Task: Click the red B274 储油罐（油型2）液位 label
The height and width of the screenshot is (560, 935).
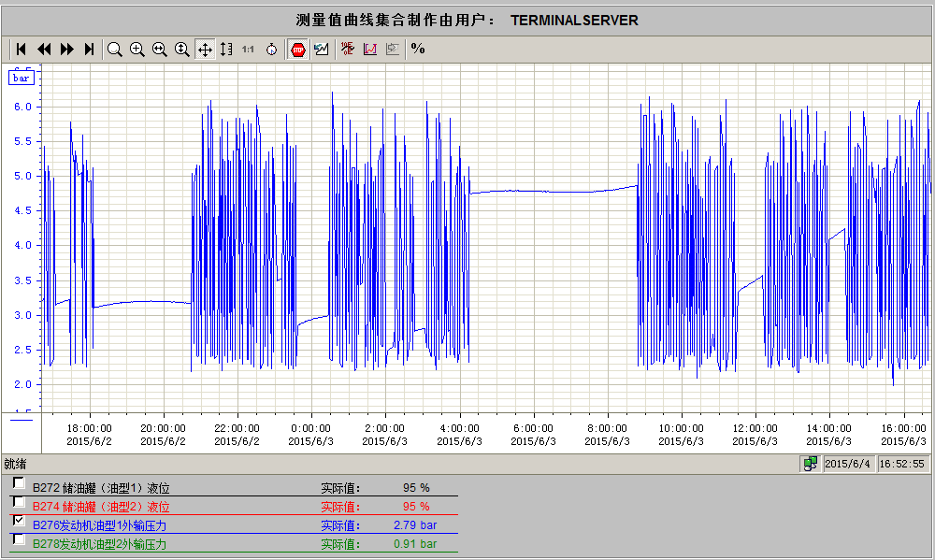Action: coord(101,507)
